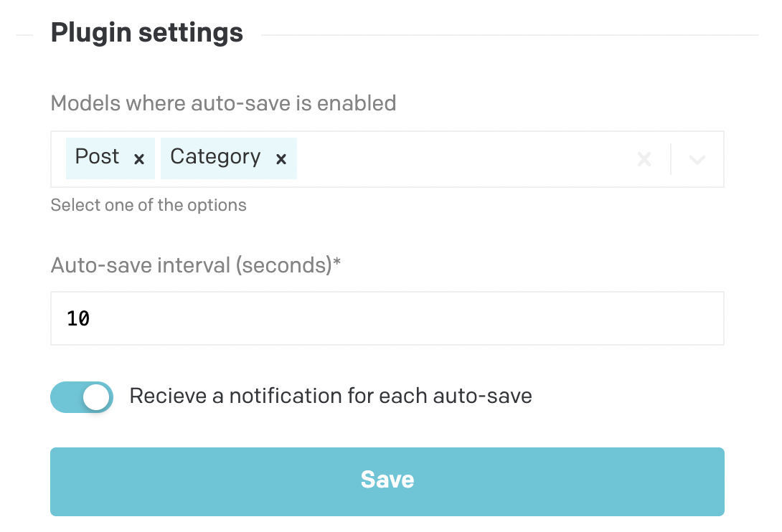Click the value 10 in the interval field

pos(78,318)
